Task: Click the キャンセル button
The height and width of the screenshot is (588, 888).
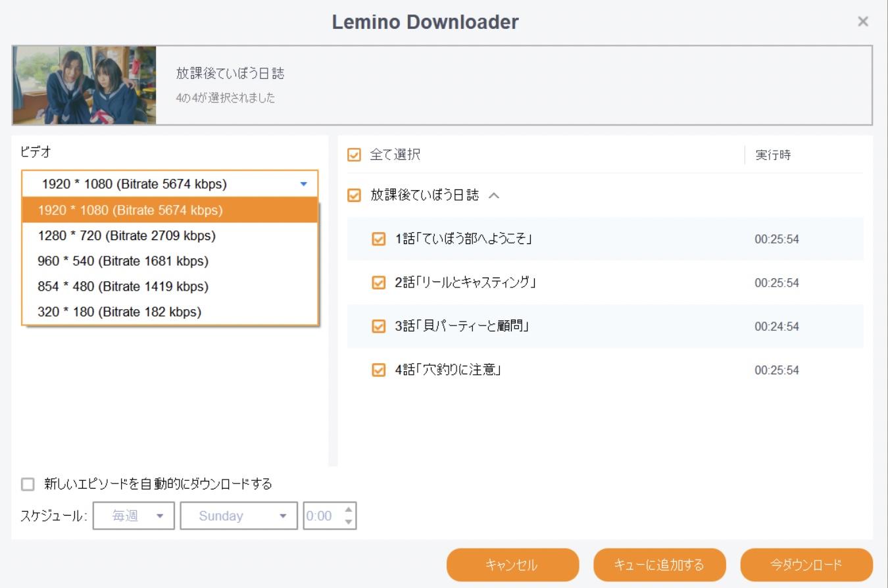Action: click(x=512, y=565)
